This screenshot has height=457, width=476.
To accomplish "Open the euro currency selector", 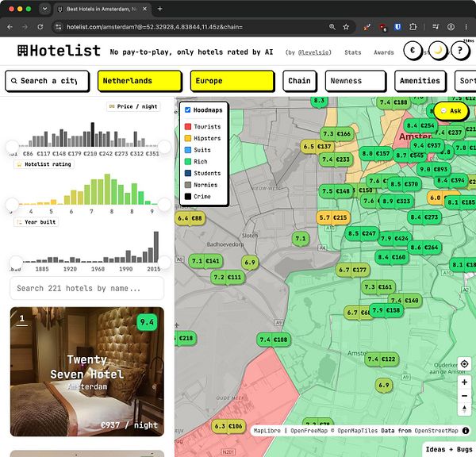I will [413, 50].
